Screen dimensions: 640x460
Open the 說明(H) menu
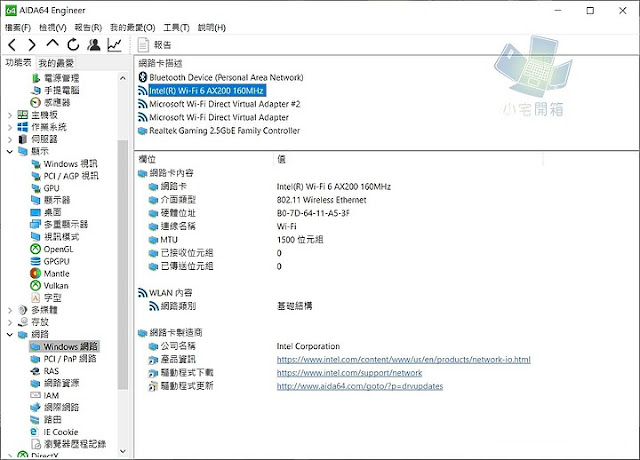(212, 27)
